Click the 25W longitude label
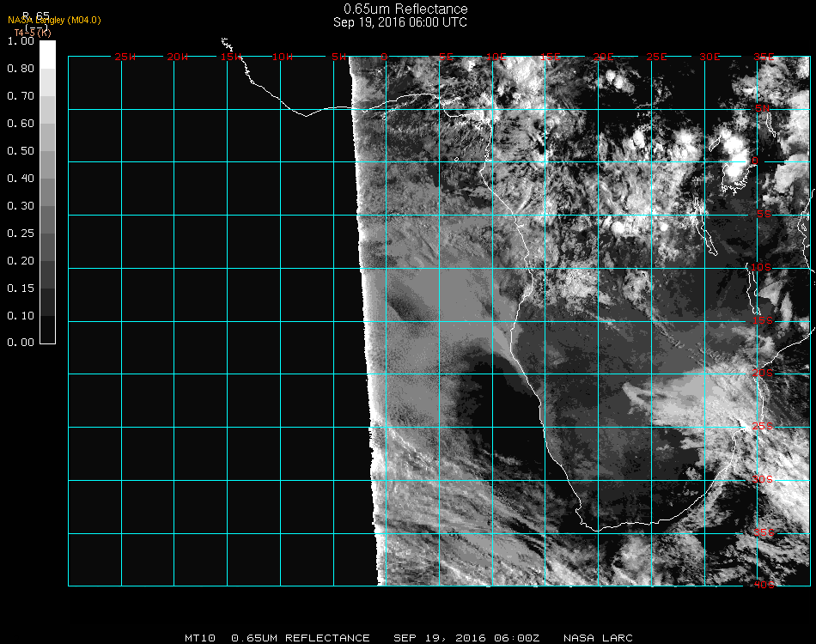Screen dimensions: 816x644 [125, 57]
